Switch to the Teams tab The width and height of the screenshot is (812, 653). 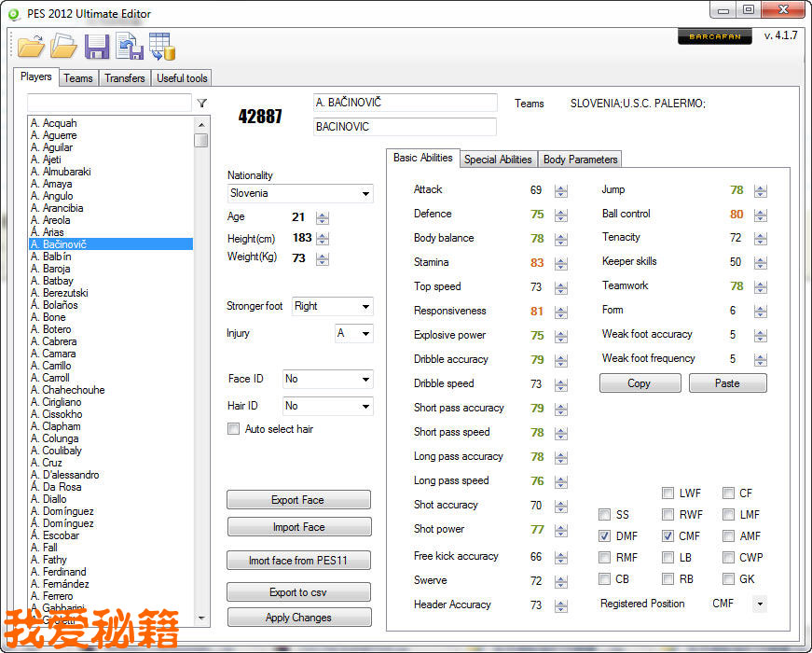tap(78, 78)
